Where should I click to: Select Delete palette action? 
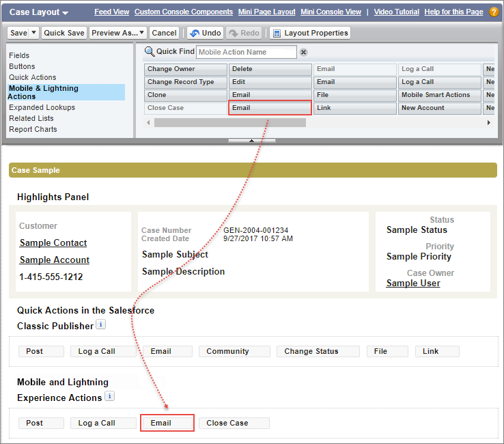point(270,69)
